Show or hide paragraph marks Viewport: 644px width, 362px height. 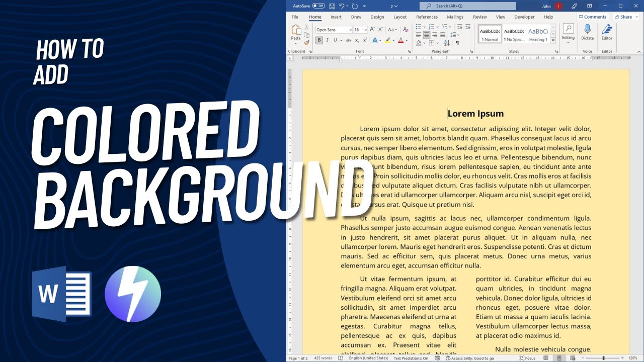pyautogui.click(x=457, y=43)
